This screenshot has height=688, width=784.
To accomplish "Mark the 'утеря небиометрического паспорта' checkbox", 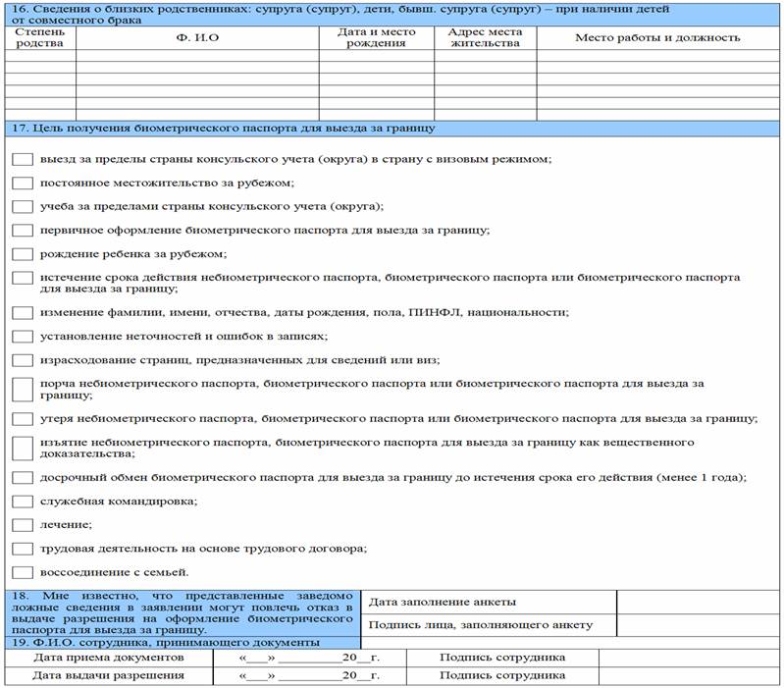I will point(23,419).
